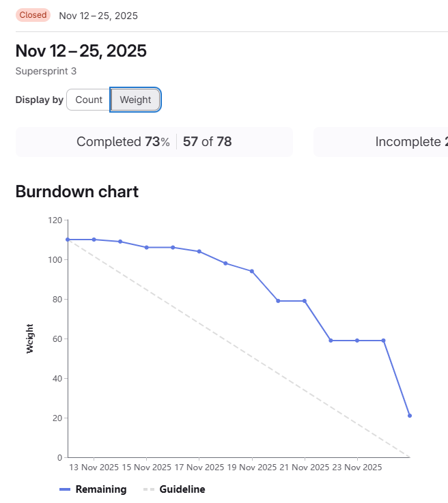The height and width of the screenshot is (503, 448).
Task: Click the Completed 73% summary card
Action: tap(154, 142)
